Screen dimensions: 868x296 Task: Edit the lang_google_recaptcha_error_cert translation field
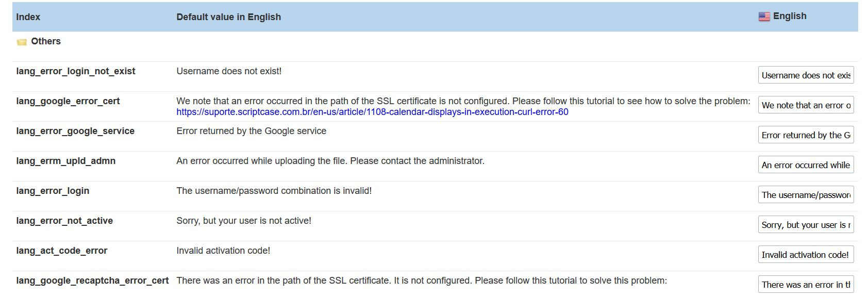click(x=806, y=284)
